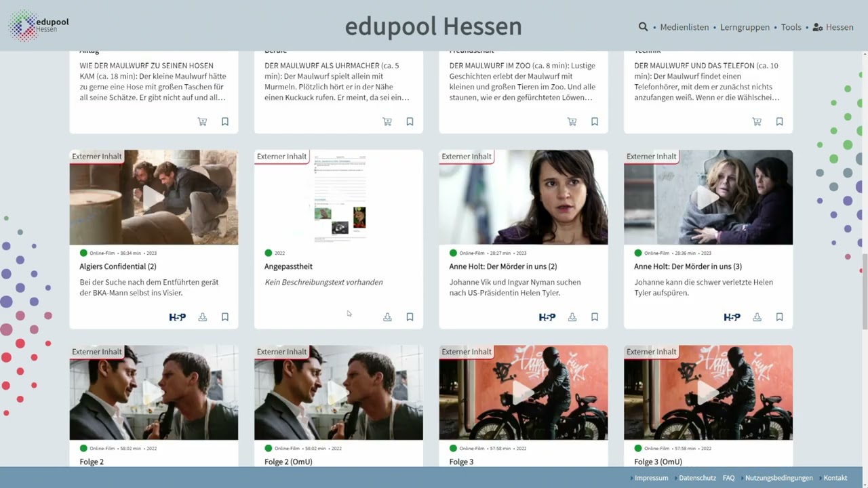Download Anne Holt: Der Mörder in uns (2)
Image resolution: width=868 pixels, height=488 pixels.
[x=572, y=317]
